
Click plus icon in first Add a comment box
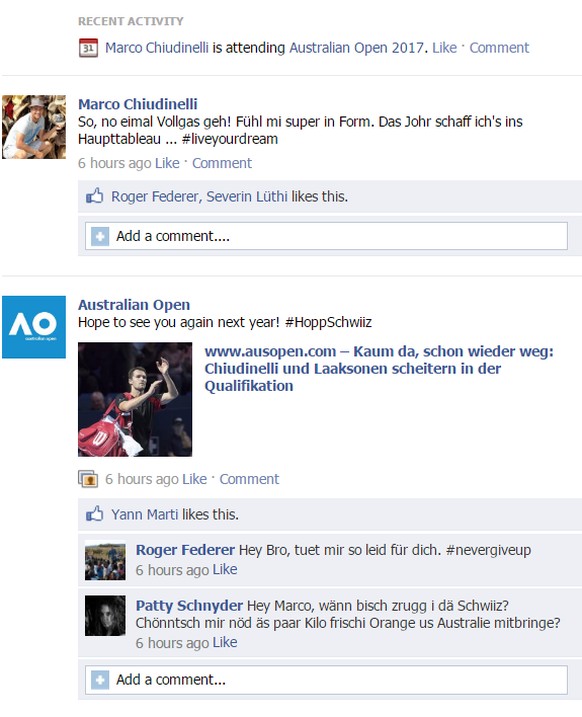[100, 236]
